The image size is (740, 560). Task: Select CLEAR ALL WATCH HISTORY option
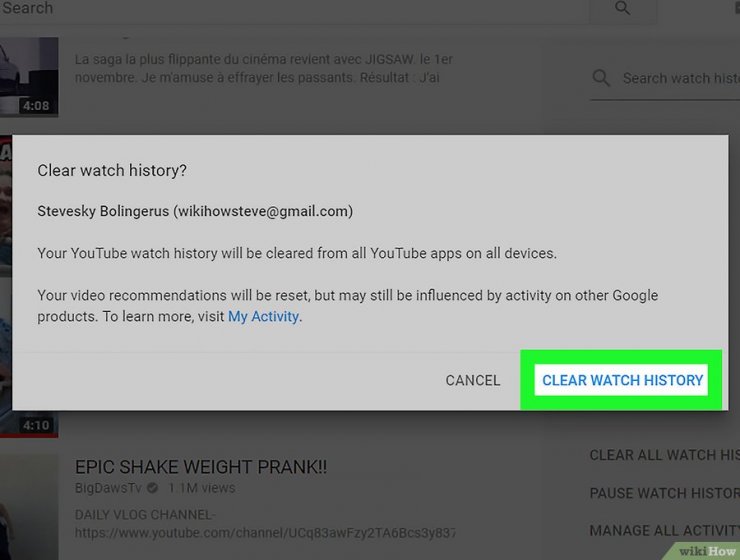pos(664,455)
